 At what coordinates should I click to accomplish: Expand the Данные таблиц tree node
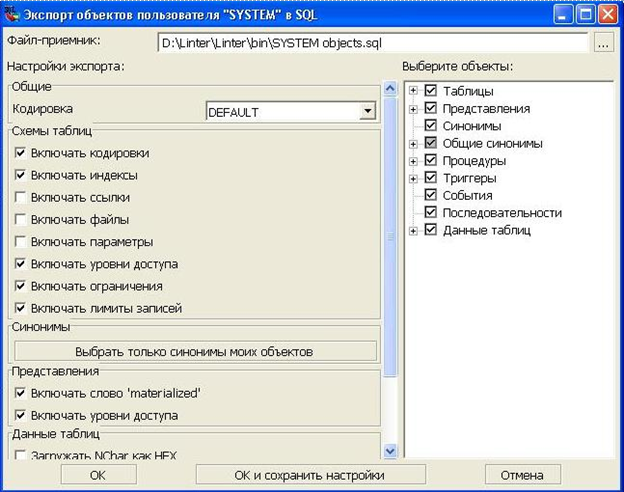click(x=413, y=231)
